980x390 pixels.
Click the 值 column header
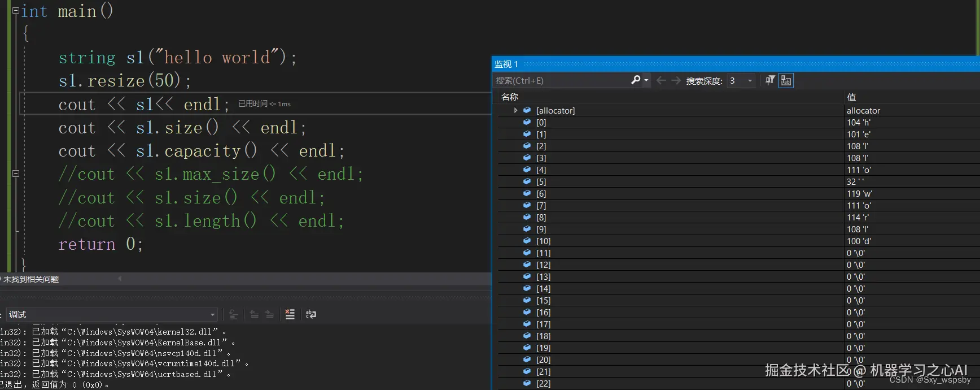[x=851, y=97]
